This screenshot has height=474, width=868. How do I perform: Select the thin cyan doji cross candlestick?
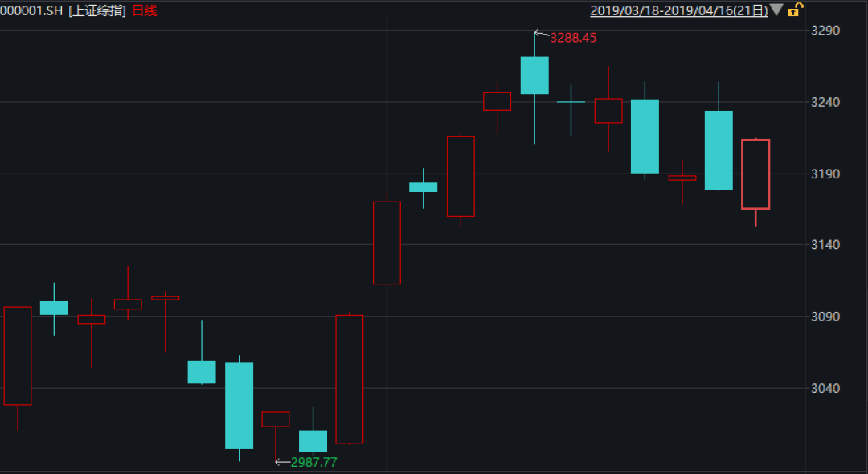click(x=571, y=102)
